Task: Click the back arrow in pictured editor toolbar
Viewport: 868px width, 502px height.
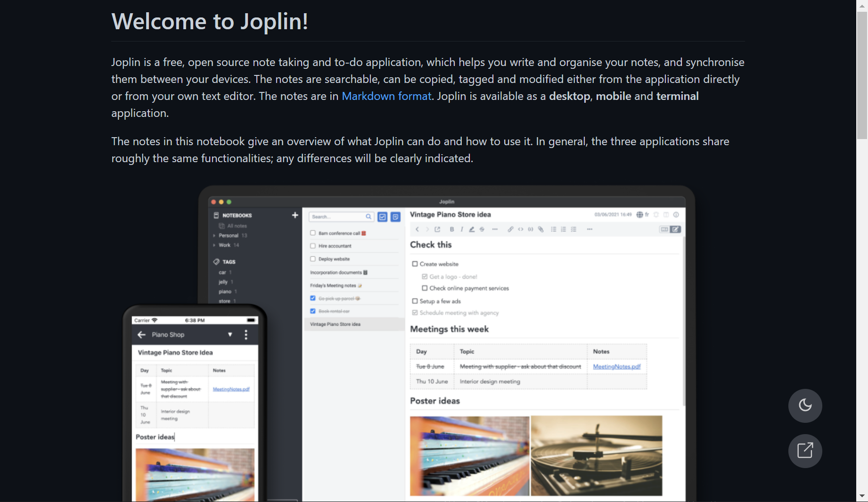Action: tap(417, 229)
